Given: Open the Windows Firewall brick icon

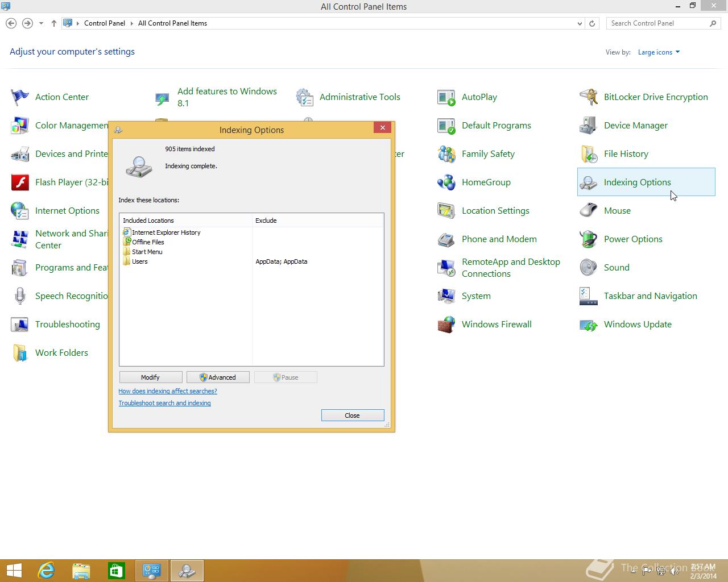Looking at the screenshot, I should point(446,325).
